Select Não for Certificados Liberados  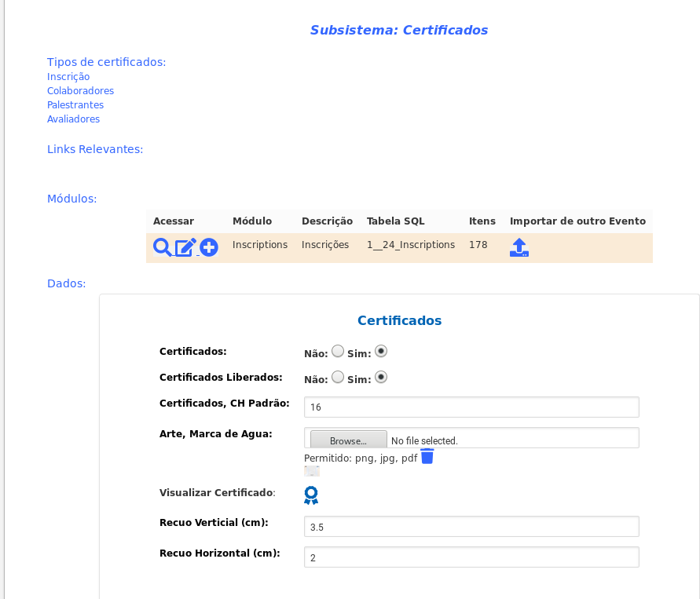[338, 378]
